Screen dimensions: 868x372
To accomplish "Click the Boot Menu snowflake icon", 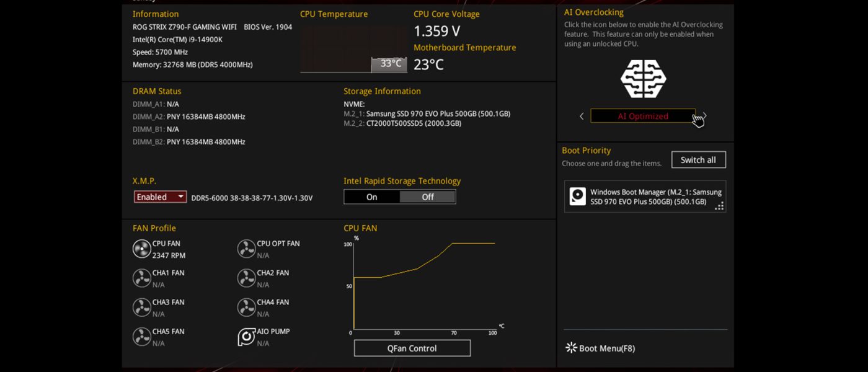I will click(x=571, y=348).
